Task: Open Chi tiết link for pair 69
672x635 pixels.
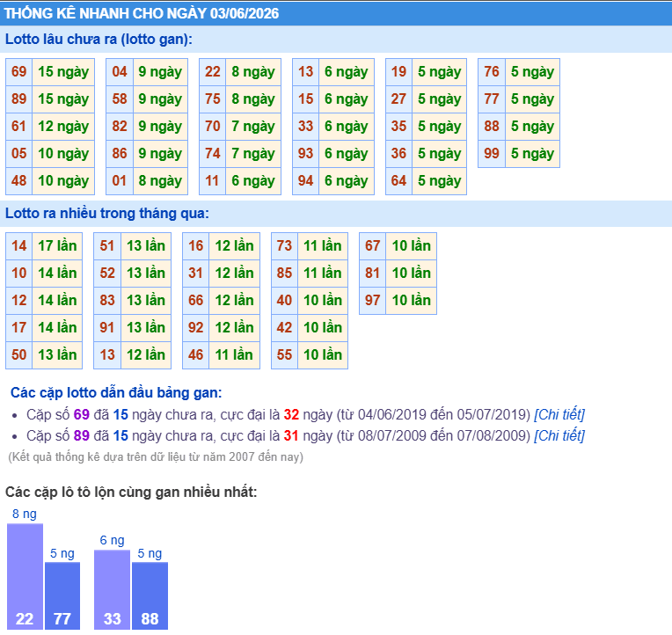Action: [x=559, y=414]
